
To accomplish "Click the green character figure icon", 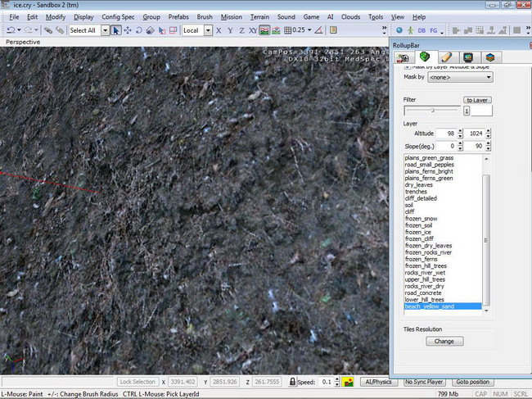I will click(411, 30).
